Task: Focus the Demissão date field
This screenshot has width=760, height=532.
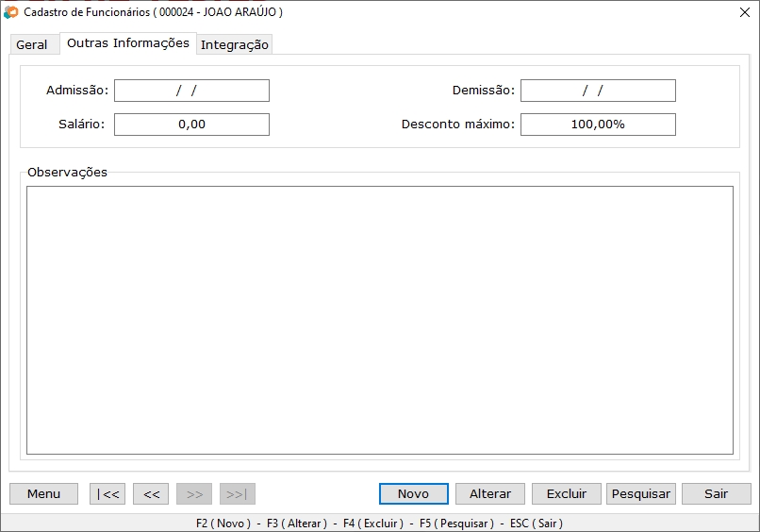Action: (598, 91)
